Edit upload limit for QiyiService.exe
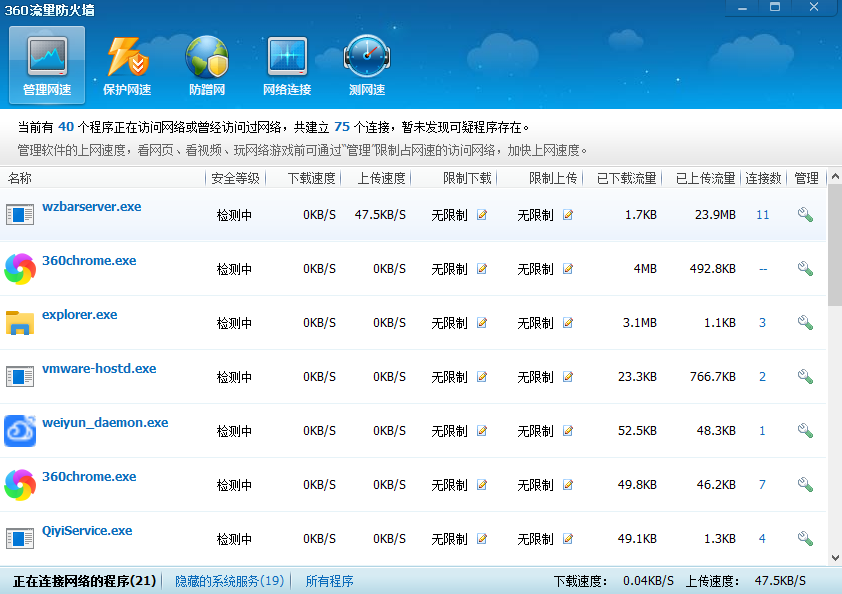 pyautogui.click(x=568, y=539)
